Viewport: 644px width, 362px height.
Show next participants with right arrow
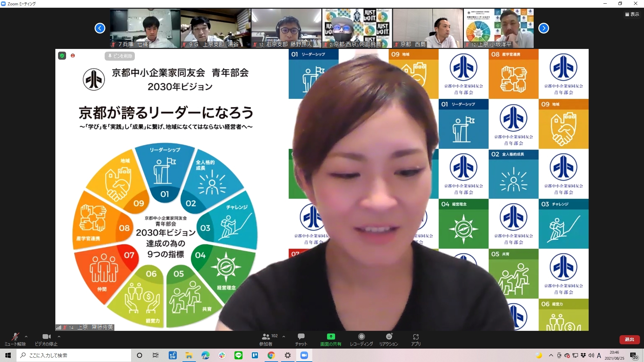(544, 28)
